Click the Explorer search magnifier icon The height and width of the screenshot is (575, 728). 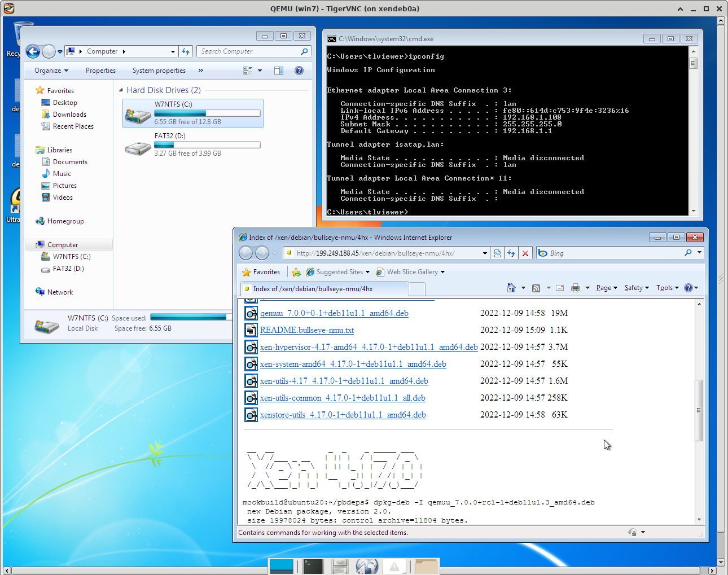(304, 51)
